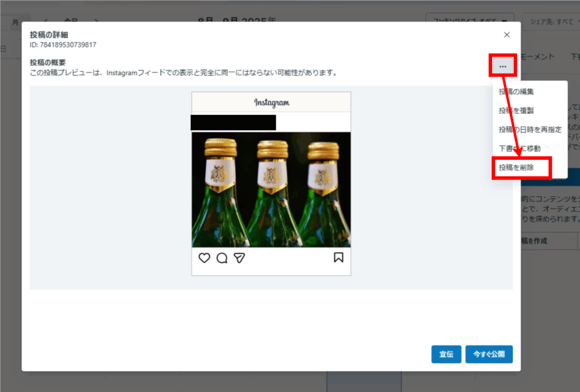Click the post ID text below the title
580x392 pixels.
point(63,45)
